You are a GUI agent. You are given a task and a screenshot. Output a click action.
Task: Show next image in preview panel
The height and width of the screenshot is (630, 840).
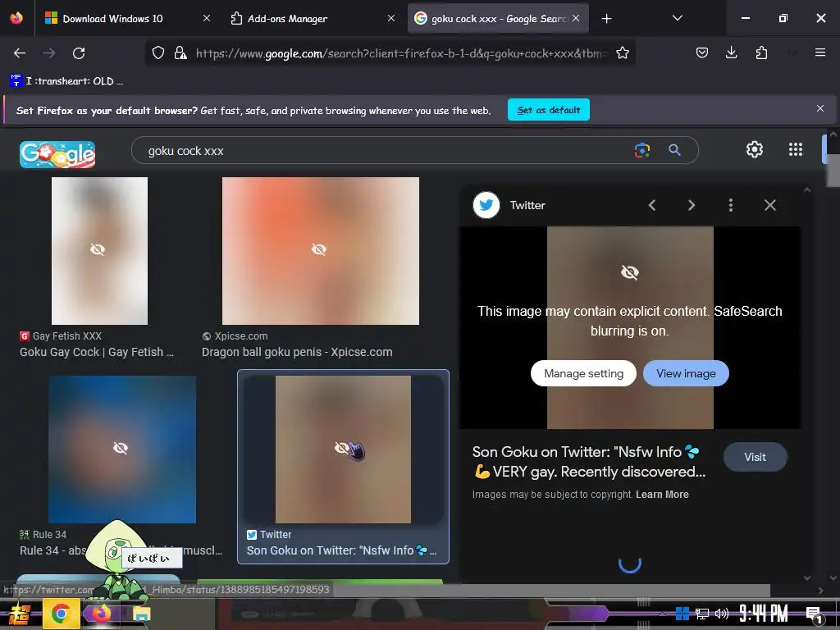click(x=691, y=205)
